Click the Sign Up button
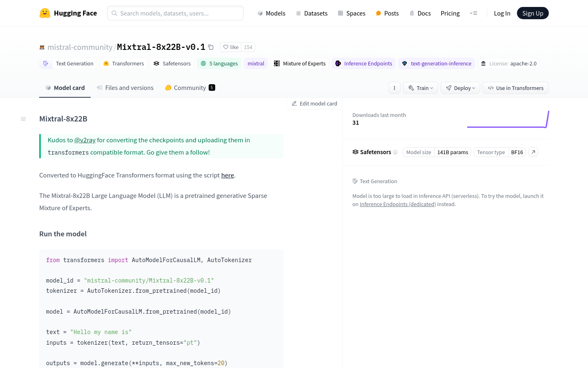 pyautogui.click(x=532, y=13)
